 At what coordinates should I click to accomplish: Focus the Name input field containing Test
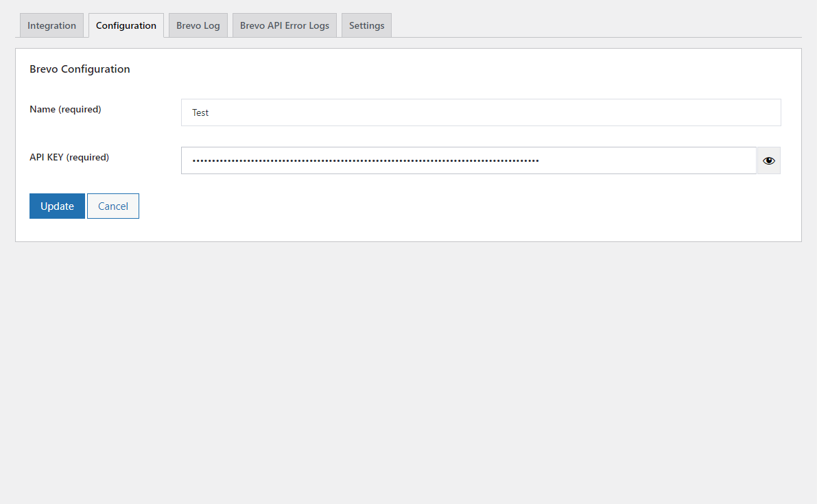[x=481, y=112]
